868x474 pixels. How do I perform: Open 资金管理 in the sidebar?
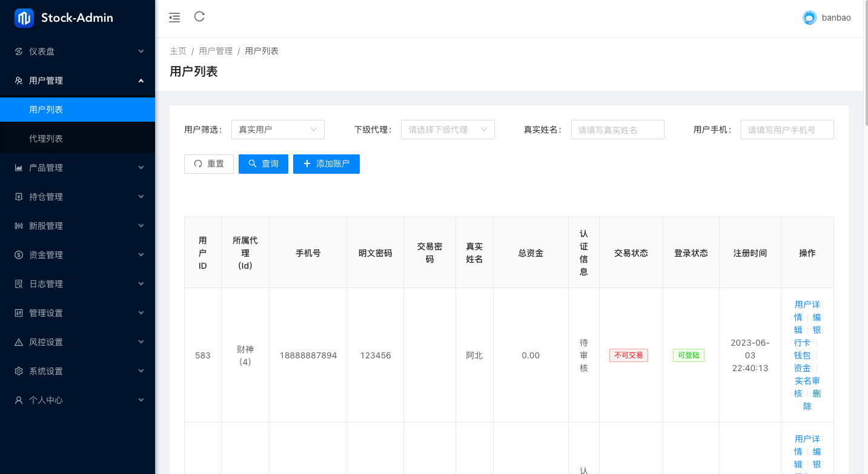coord(78,255)
